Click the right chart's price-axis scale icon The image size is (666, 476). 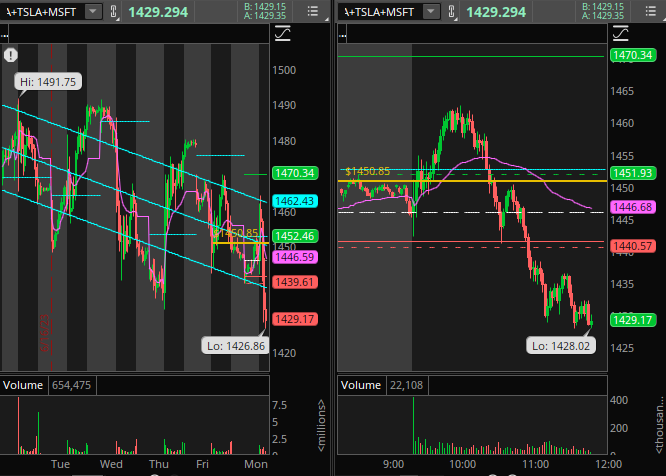[x=619, y=34]
